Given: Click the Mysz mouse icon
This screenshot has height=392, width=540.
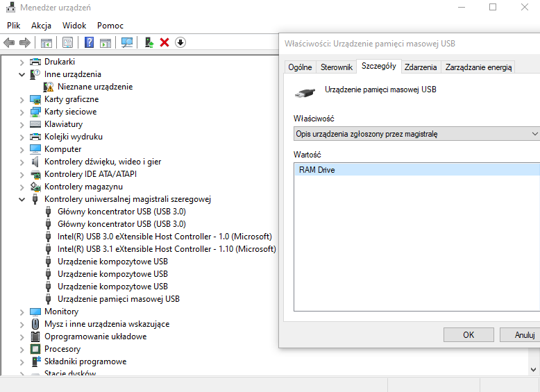Looking at the screenshot, I should pos(35,324).
